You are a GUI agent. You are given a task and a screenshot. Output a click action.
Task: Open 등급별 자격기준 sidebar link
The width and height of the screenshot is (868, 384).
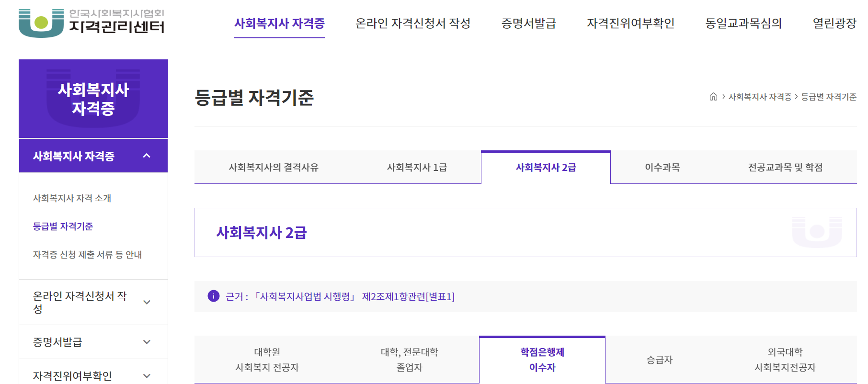pyautogui.click(x=63, y=226)
